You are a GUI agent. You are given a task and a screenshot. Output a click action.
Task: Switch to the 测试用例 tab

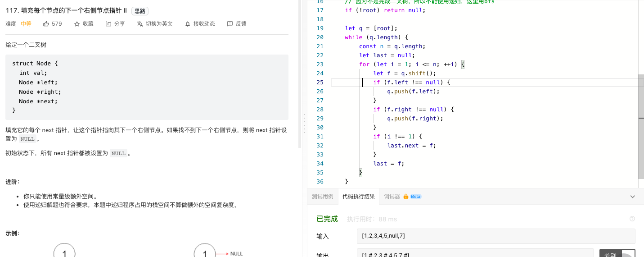[323, 197]
